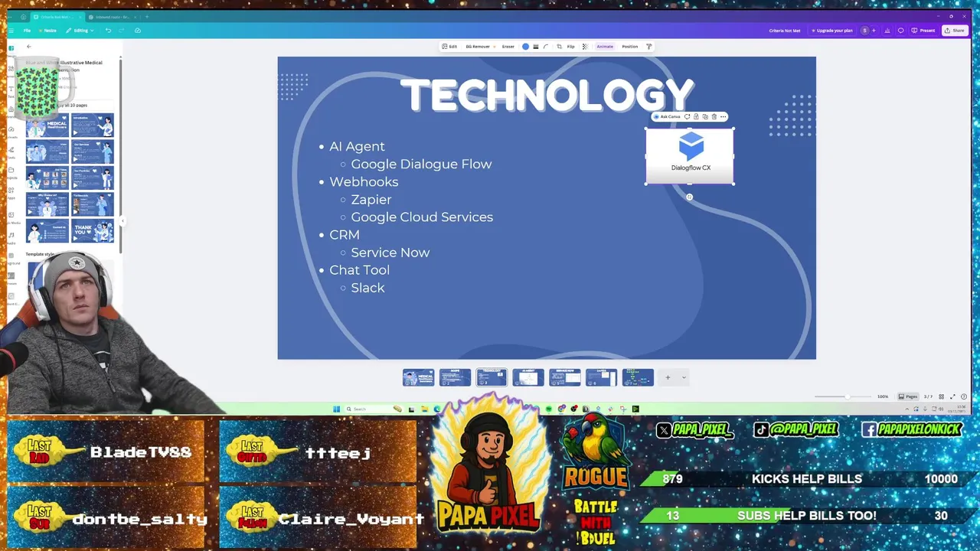Click the 100% zoom value
Viewport: 980px width, 551px height.
click(883, 396)
